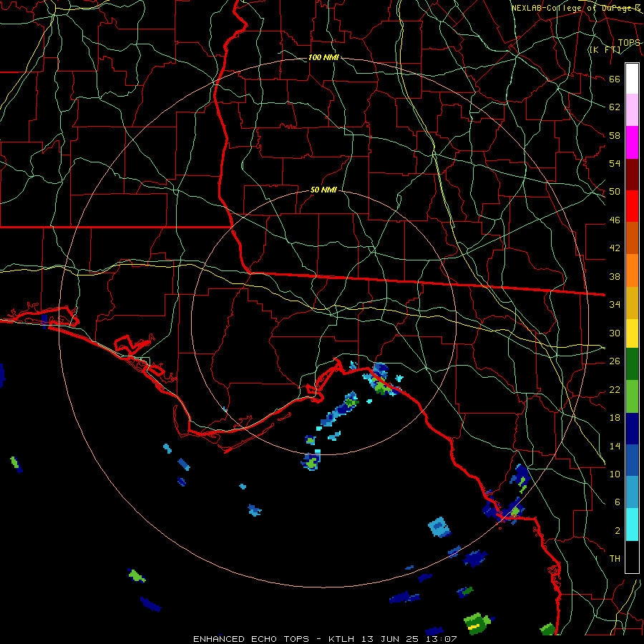644x644 pixels.
Task: Click the "30" scale label
Action: (615, 333)
